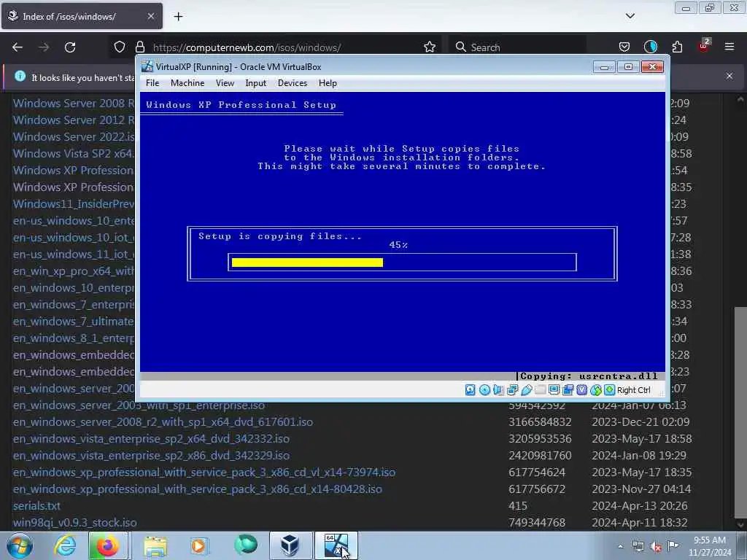Open the Windows Vista SP2 x64 link
The height and width of the screenshot is (560, 747).
[74, 153]
